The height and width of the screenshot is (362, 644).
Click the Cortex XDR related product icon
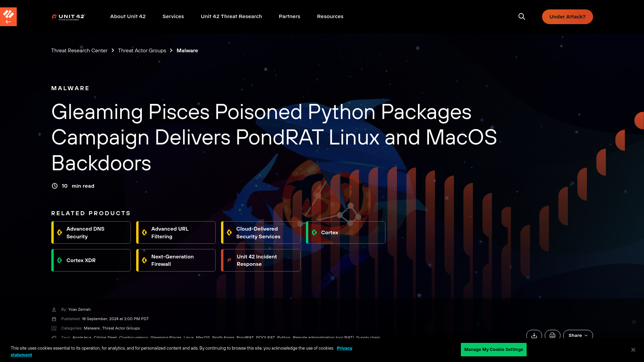coord(59,260)
